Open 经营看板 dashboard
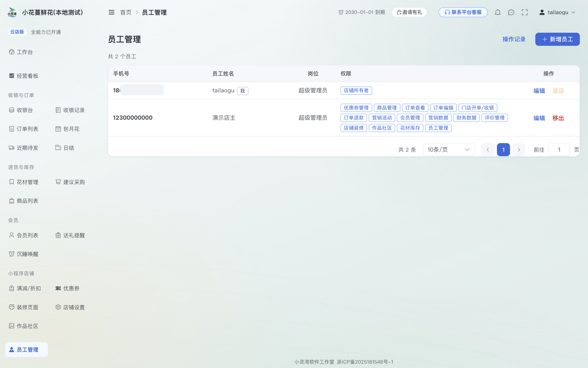This screenshot has height=368, width=588. [24, 76]
